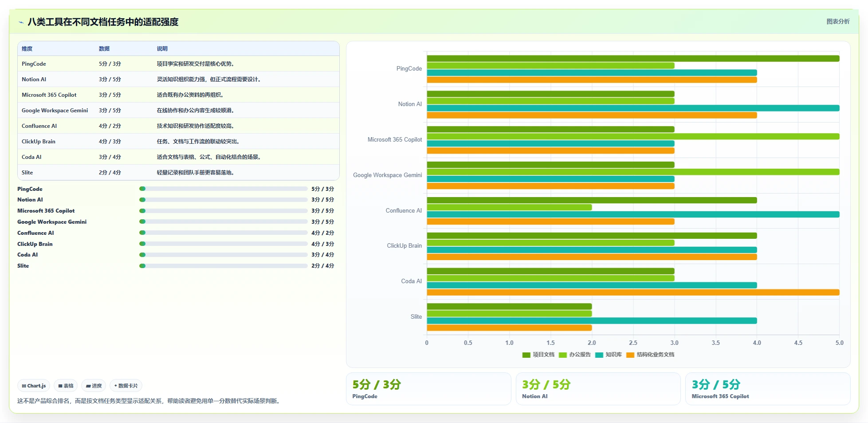Click the PingCode progress bar track
868x423 pixels.
coord(224,189)
